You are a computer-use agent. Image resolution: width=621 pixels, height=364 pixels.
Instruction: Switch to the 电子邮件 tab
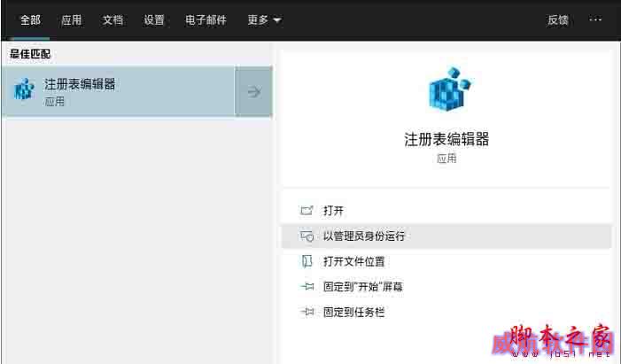click(x=206, y=19)
